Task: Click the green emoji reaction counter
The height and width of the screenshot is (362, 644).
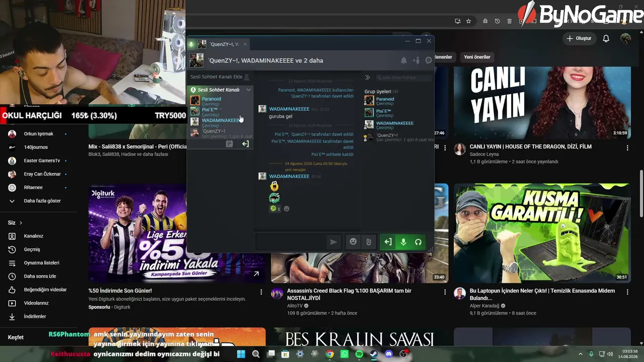Action: pyautogui.click(x=275, y=209)
